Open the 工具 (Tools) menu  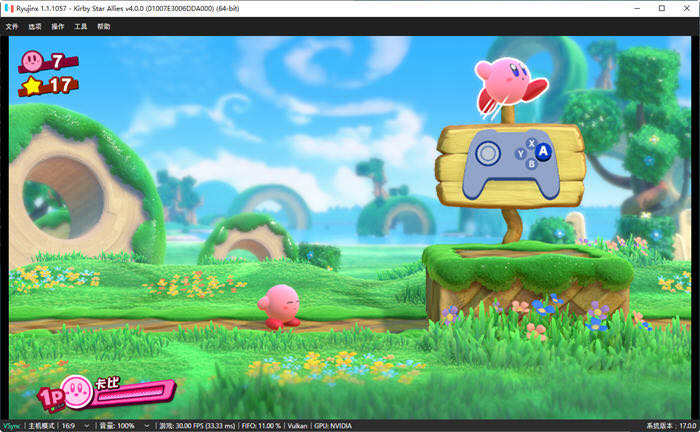click(81, 27)
